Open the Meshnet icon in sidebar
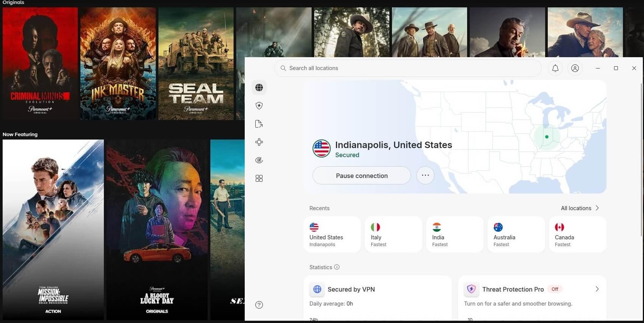Image resolution: width=644 pixels, height=323 pixels. [x=259, y=142]
